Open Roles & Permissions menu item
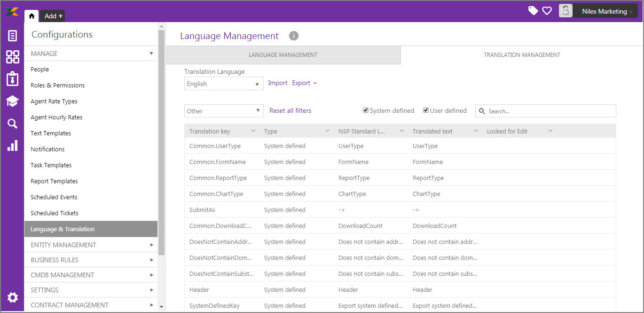 point(58,85)
